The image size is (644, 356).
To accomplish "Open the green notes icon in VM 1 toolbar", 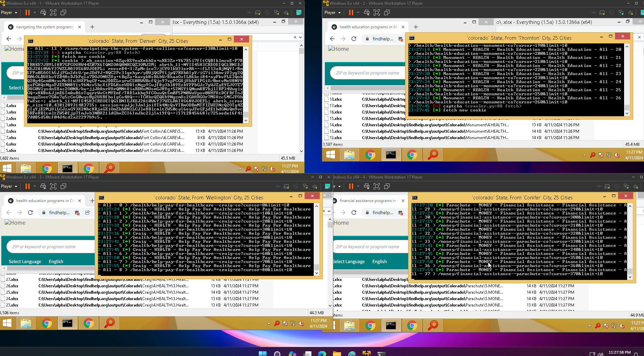I will pos(299,12).
